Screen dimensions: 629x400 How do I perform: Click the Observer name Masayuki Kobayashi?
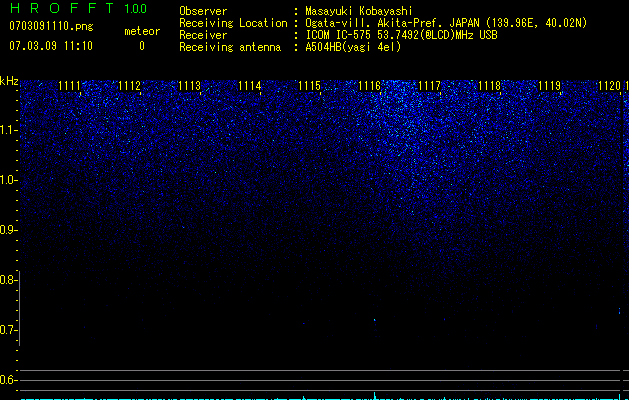click(x=359, y=11)
